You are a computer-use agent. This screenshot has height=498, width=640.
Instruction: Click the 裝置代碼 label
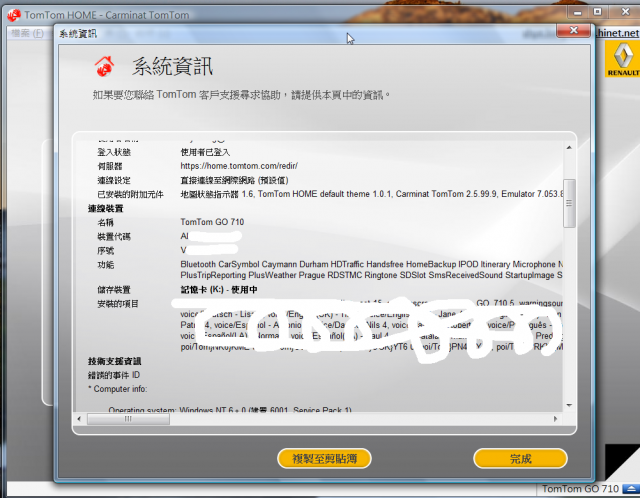tap(114, 237)
